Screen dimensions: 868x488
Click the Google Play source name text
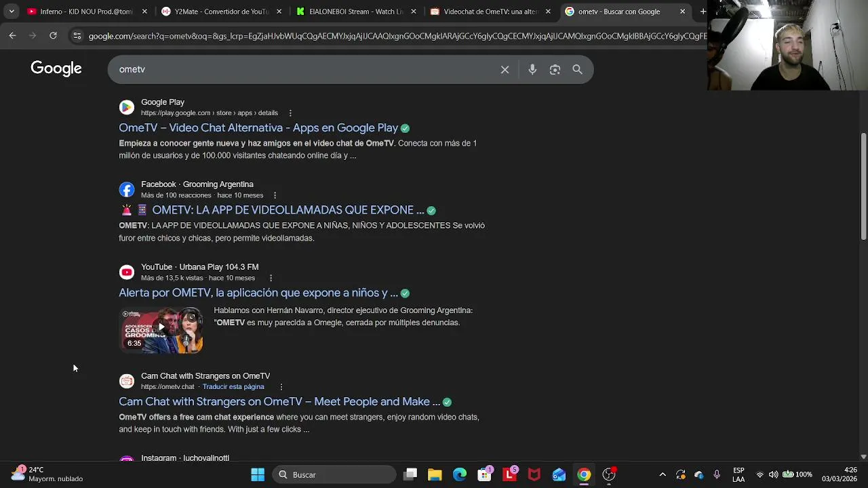[x=163, y=102]
